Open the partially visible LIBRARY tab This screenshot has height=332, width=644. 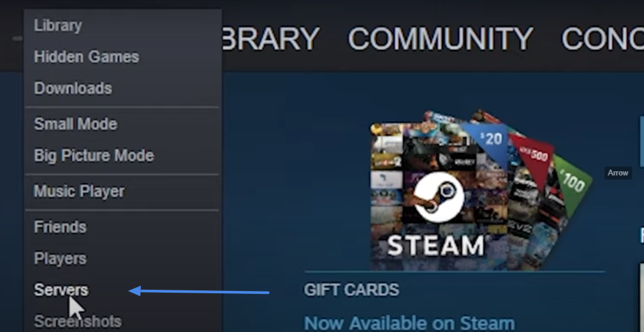pos(271,39)
